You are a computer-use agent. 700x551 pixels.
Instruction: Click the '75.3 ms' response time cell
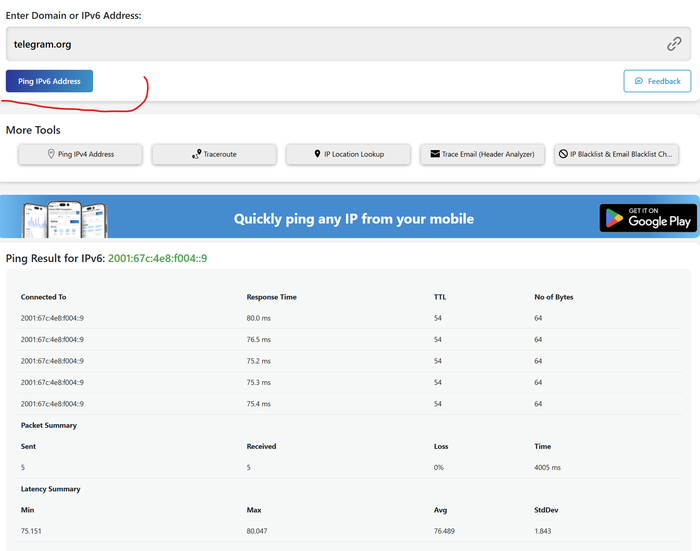(258, 383)
